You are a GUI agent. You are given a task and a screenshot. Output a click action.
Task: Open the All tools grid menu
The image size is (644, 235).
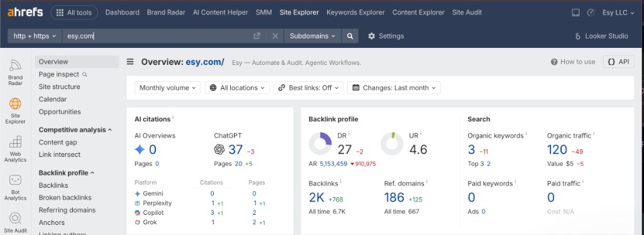[x=74, y=13]
